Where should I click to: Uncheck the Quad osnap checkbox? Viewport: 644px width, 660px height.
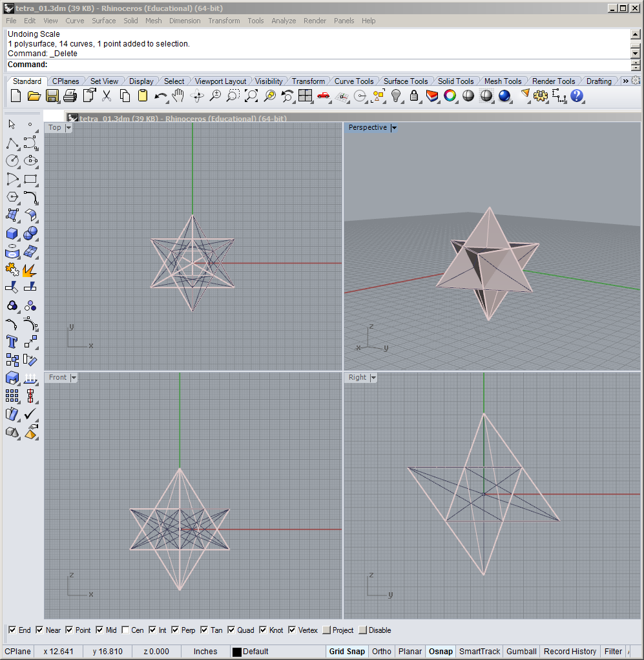[x=231, y=630]
